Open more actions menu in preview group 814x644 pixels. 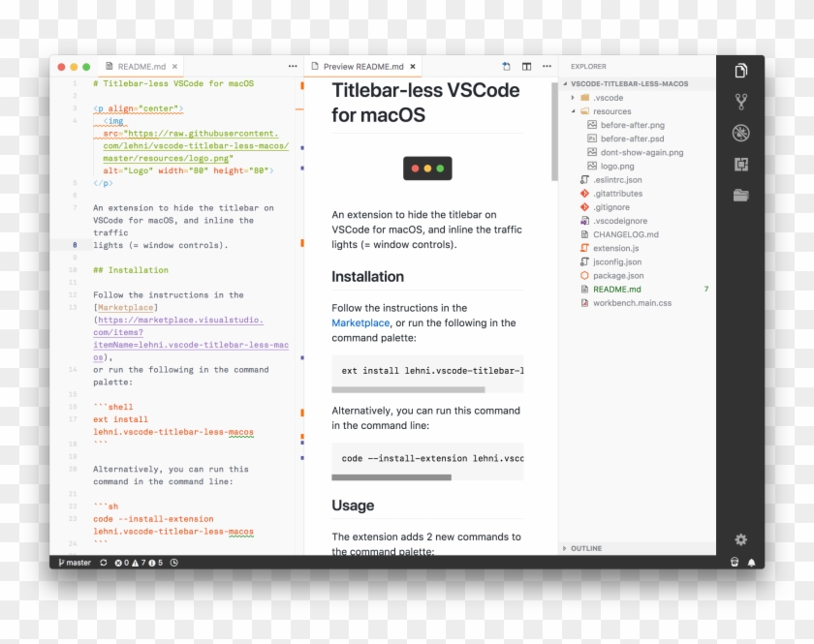(547, 66)
